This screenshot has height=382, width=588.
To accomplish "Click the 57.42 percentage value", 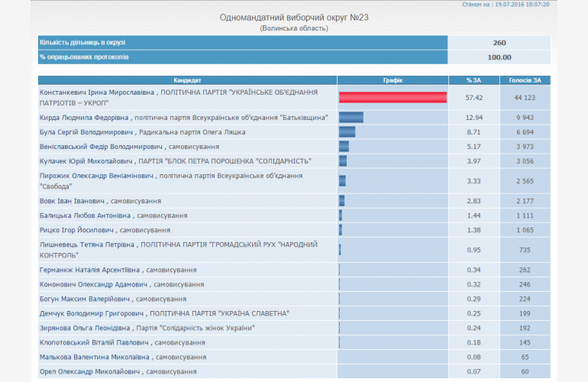I will point(473,97).
